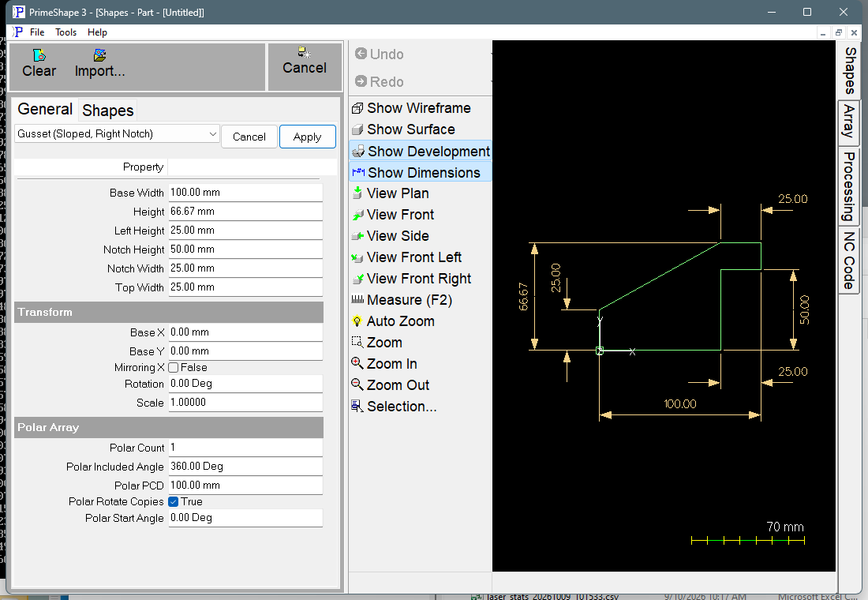Screen dimensions: 868x600
Task: Toggle Show Development mode
Action: [x=421, y=152]
